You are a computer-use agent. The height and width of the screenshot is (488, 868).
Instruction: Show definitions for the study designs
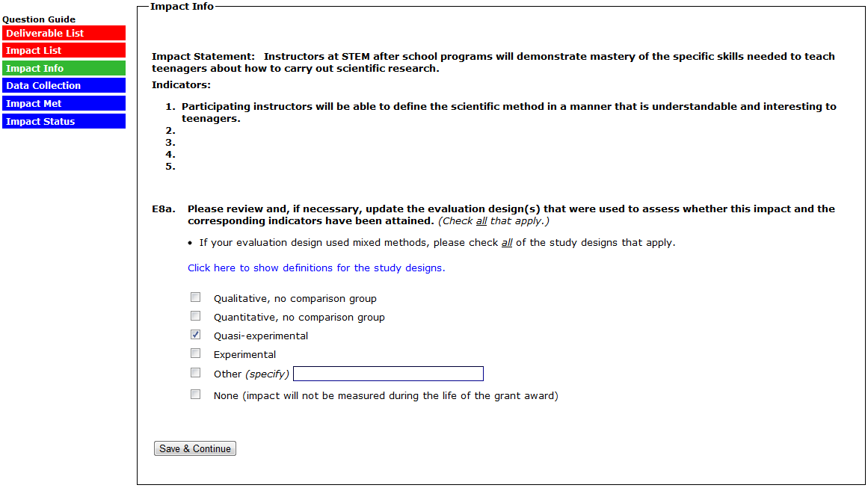316,268
